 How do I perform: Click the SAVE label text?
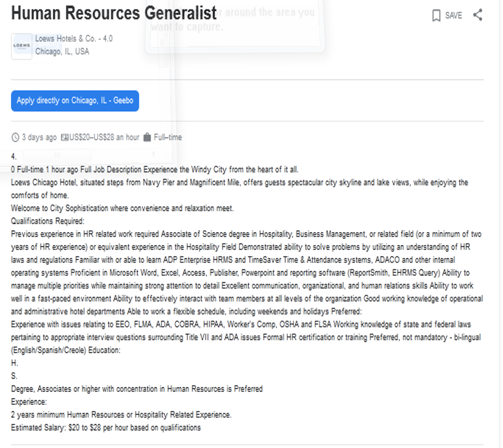454,15
